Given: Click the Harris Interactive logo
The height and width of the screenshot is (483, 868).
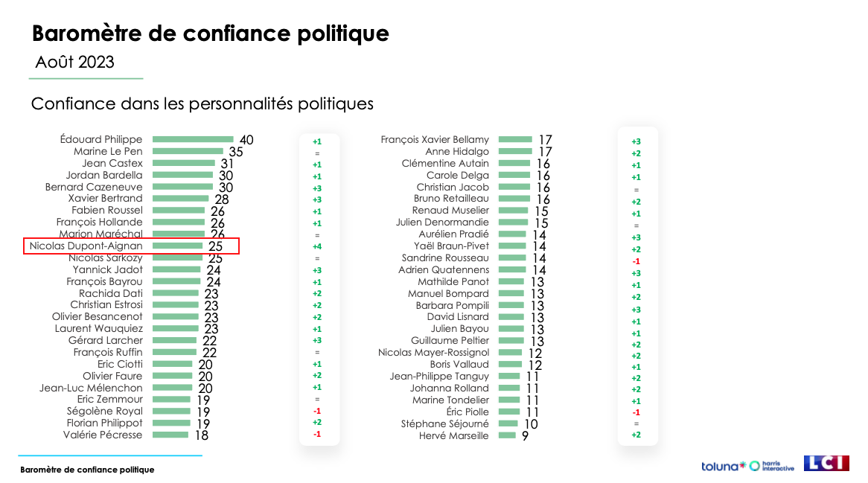Looking at the screenshot, I should pos(772,466).
